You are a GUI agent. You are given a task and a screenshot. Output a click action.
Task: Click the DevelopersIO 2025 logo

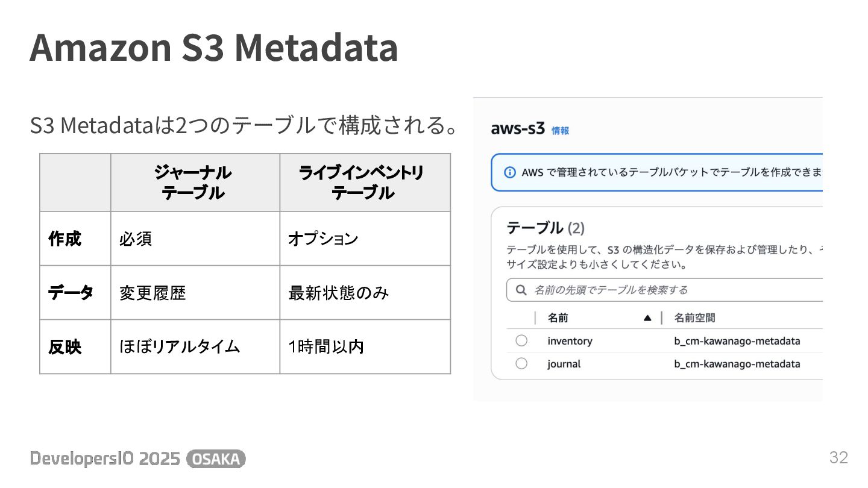[x=105, y=459]
